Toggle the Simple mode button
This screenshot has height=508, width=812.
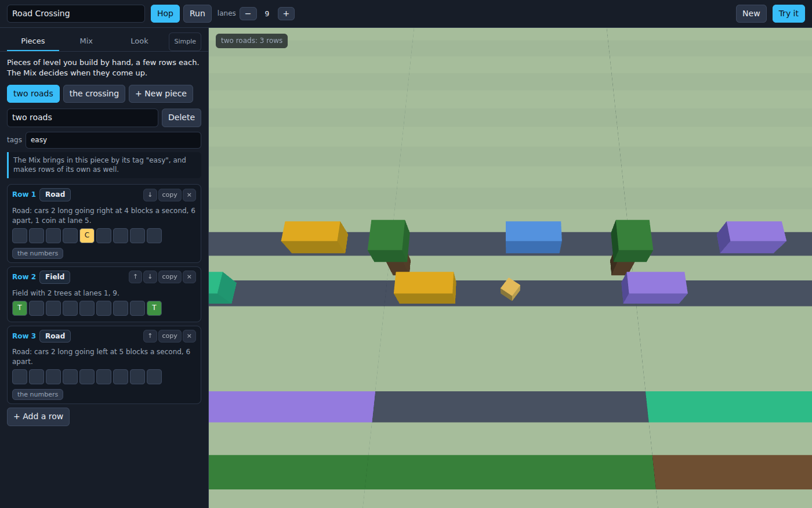[x=185, y=42]
